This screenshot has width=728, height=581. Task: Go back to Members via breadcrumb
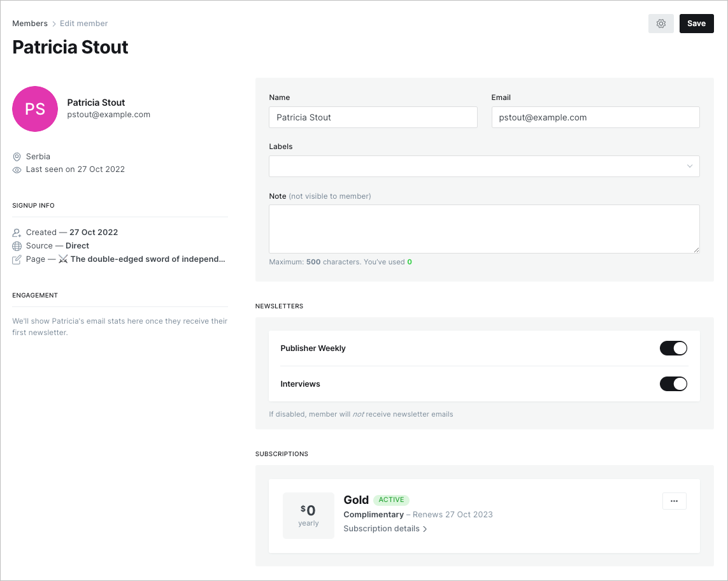coord(30,24)
